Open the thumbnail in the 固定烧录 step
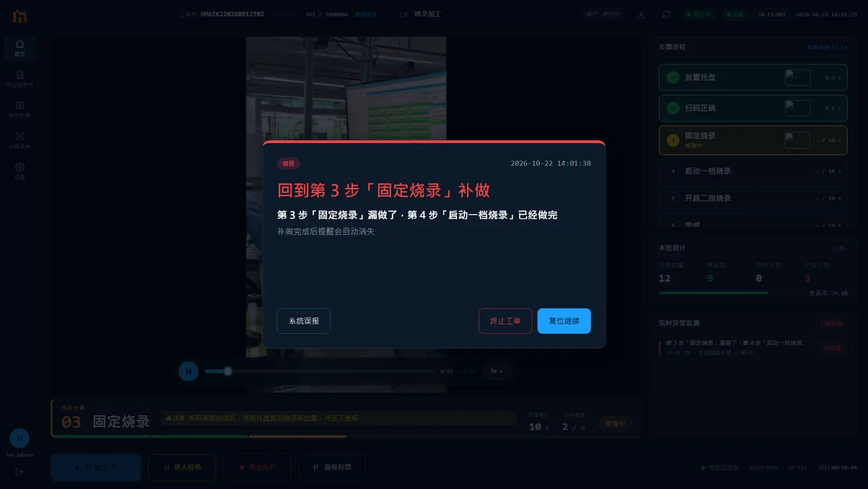 pyautogui.click(x=797, y=140)
